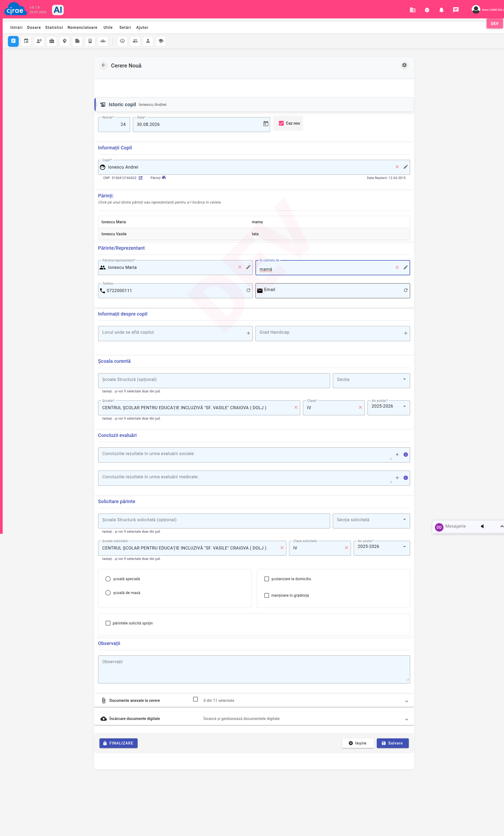The image size is (504, 836).
Task: Mute the Mesagerie sound speaker icon
Action: [482, 526]
